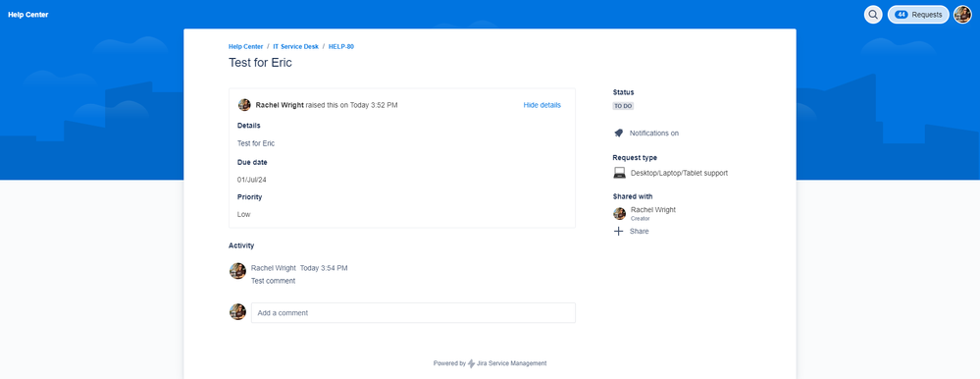Click the laptop request type icon

619,173
